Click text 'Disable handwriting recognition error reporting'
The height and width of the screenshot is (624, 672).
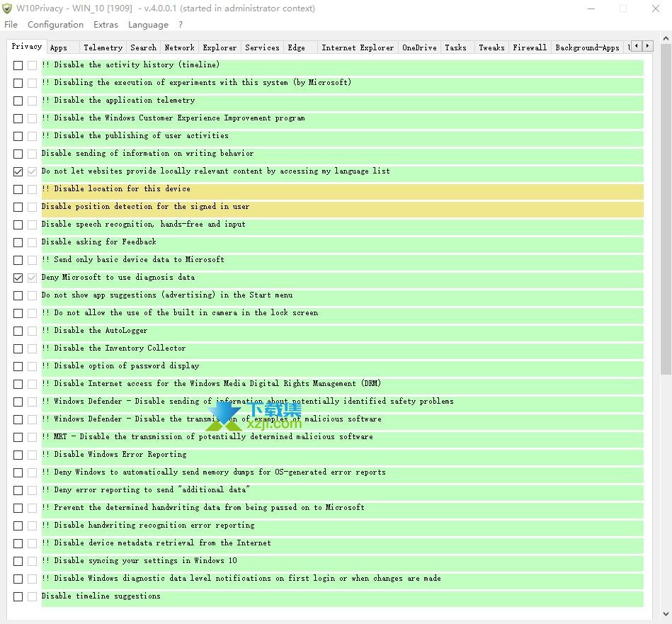point(154,525)
